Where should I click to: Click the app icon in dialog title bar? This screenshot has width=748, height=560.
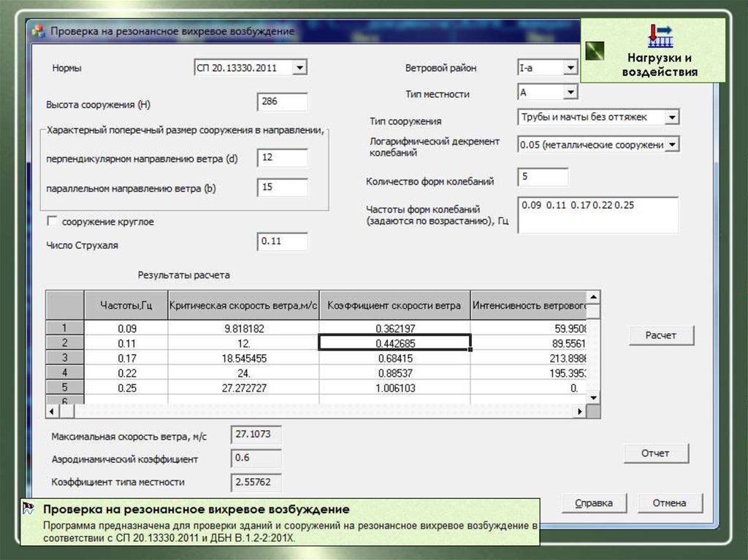(37, 31)
